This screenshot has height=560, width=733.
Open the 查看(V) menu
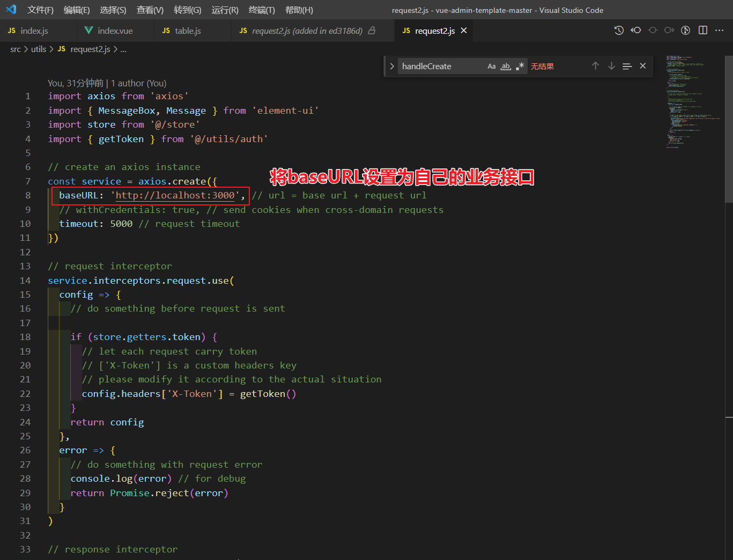pyautogui.click(x=150, y=10)
